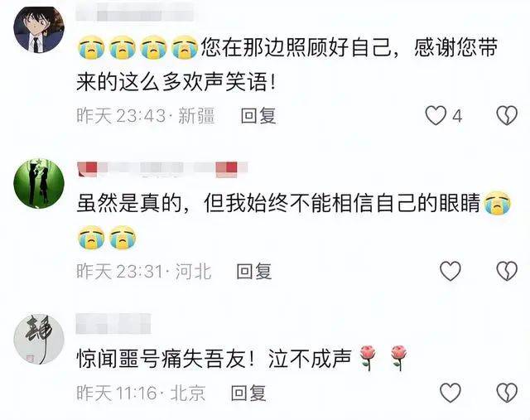Open the second commenter's blurred username
The width and height of the screenshot is (530, 420).
162,169
